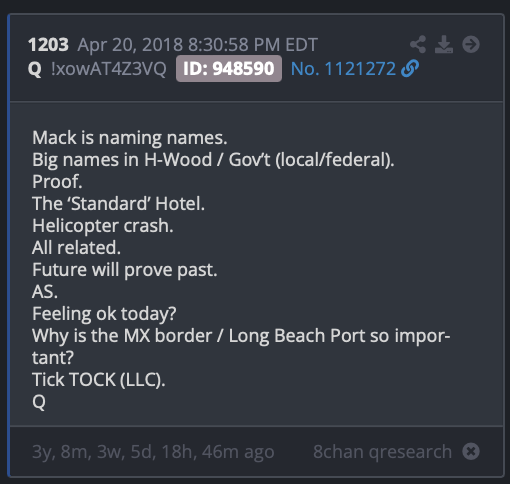Click the Q signature ending the post
The image size is (510, 484).
pyautogui.click(x=39, y=402)
